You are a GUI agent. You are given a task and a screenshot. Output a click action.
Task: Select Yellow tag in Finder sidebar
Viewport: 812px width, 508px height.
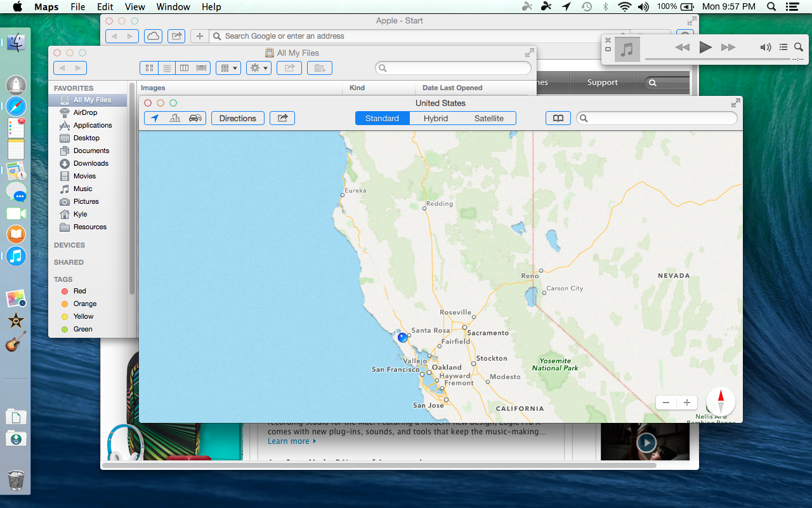83,316
